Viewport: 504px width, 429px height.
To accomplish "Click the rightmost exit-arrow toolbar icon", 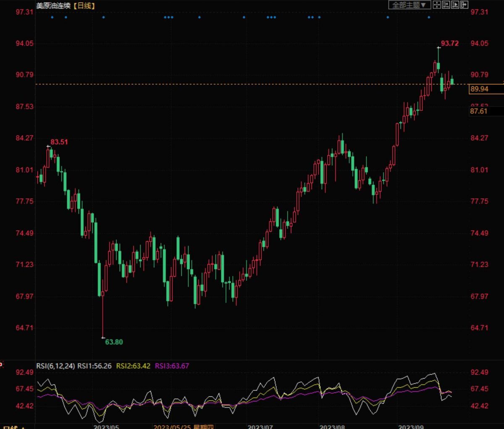I will [x=464, y=5].
